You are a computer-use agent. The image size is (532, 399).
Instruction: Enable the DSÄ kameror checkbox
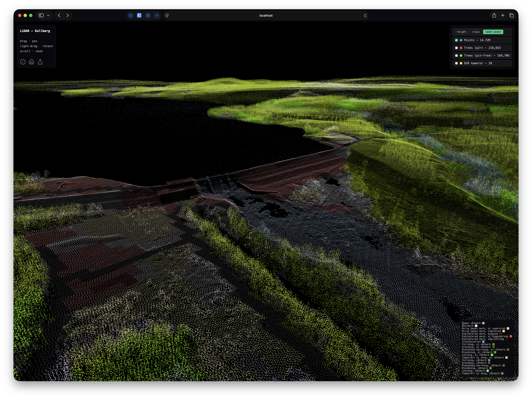tap(456, 63)
